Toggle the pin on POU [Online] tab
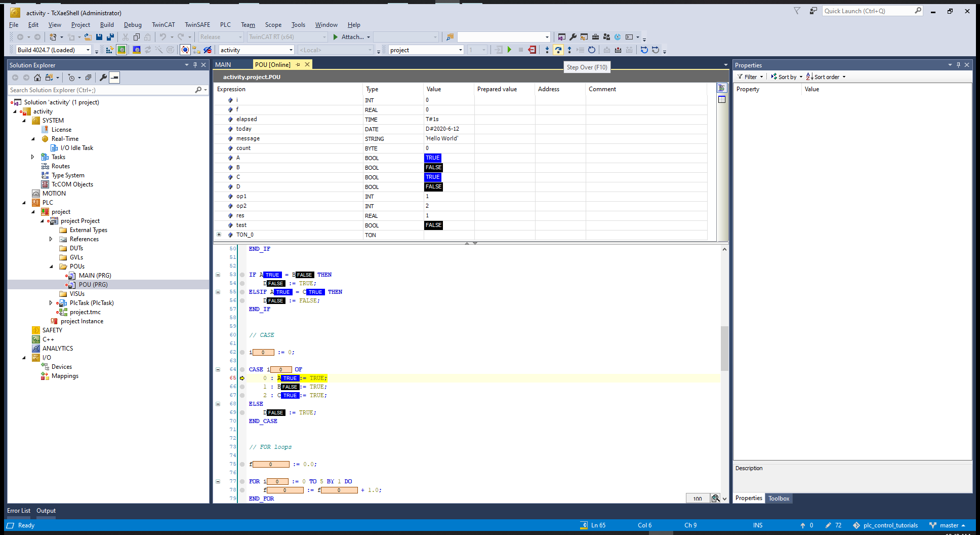This screenshot has width=980, height=535. pos(298,64)
